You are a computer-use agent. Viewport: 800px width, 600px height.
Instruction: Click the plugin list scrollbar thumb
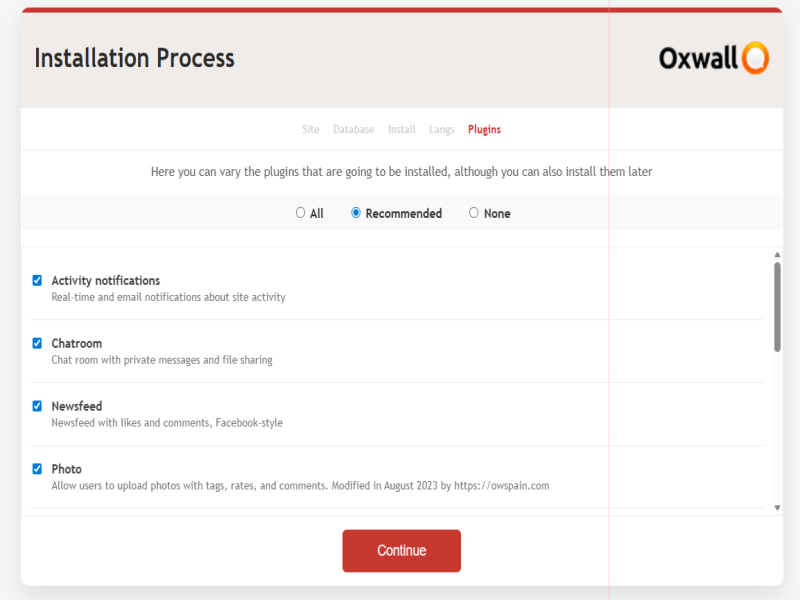(777, 306)
